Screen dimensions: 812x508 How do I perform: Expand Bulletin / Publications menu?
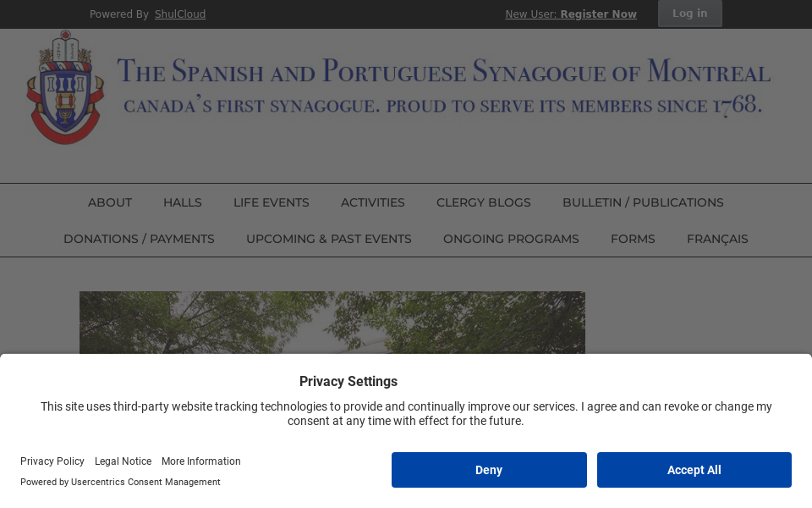[x=643, y=202]
